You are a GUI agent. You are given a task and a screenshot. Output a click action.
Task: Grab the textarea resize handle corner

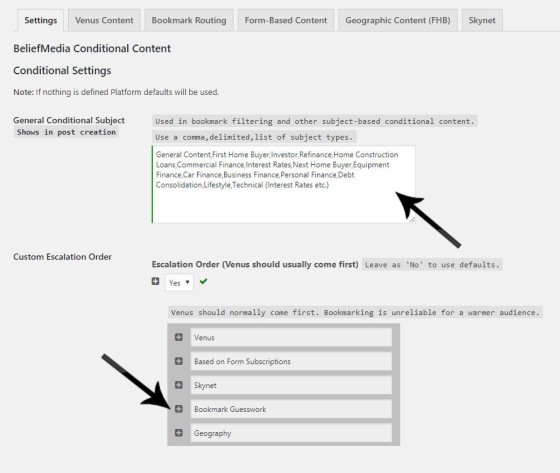[412, 220]
